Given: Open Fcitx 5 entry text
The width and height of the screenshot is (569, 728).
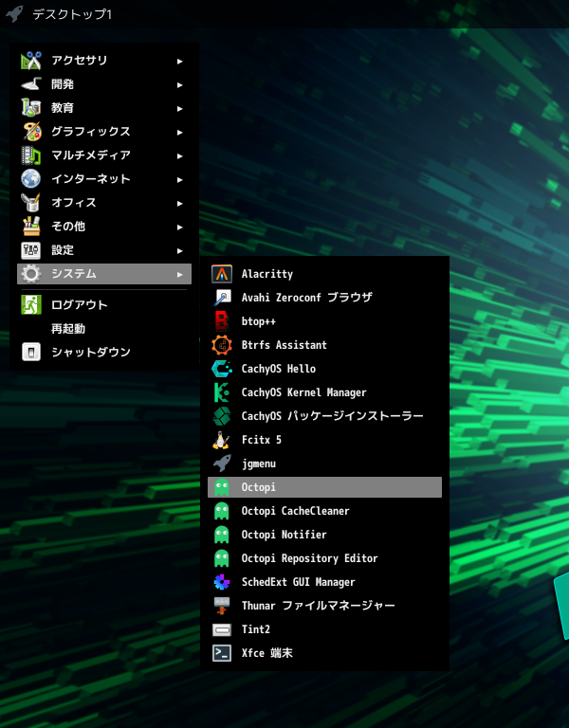Looking at the screenshot, I should tap(262, 440).
